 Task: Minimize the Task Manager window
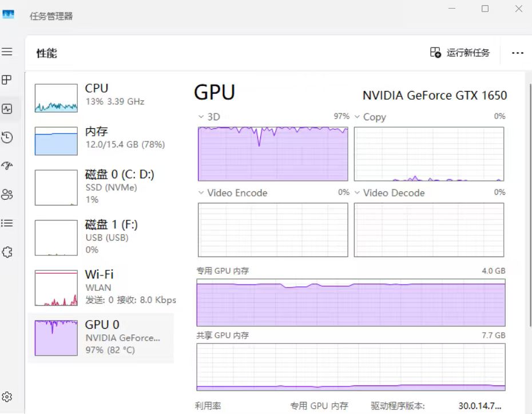coord(452,9)
